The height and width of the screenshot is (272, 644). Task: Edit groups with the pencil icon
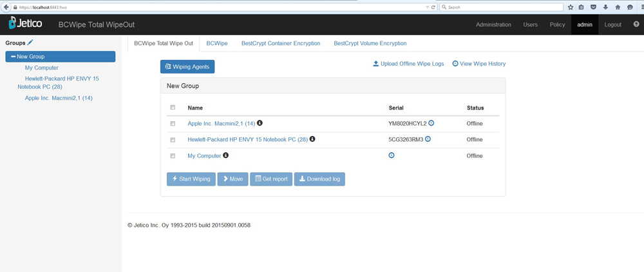pyautogui.click(x=30, y=43)
